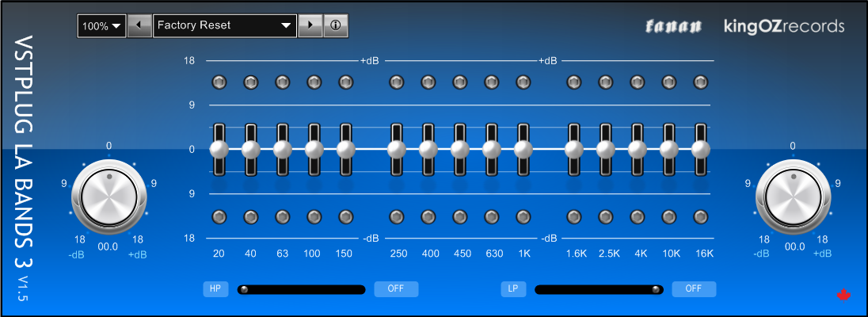This screenshot has width=868, height=317.
Task: Click the left knob 00.0 value
Action: (108, 247)
